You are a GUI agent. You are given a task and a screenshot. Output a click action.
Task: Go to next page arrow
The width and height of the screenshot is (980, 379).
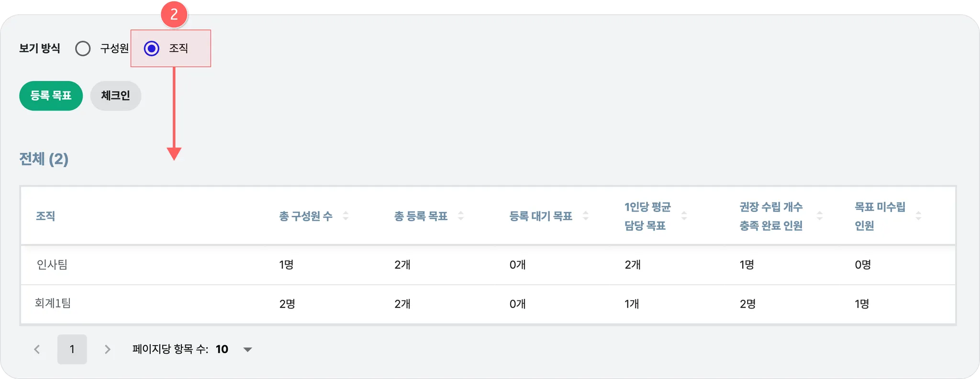(108, 349)
